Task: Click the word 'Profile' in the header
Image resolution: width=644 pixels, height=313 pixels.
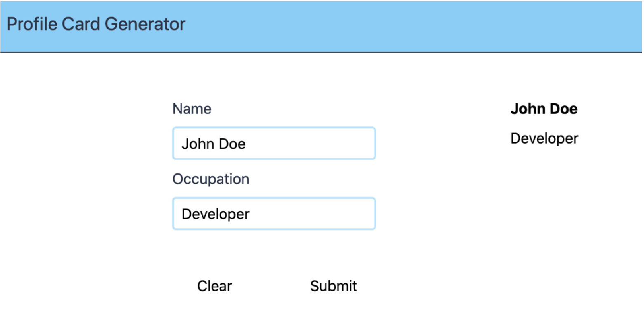Action: click(x=32, y=24)
